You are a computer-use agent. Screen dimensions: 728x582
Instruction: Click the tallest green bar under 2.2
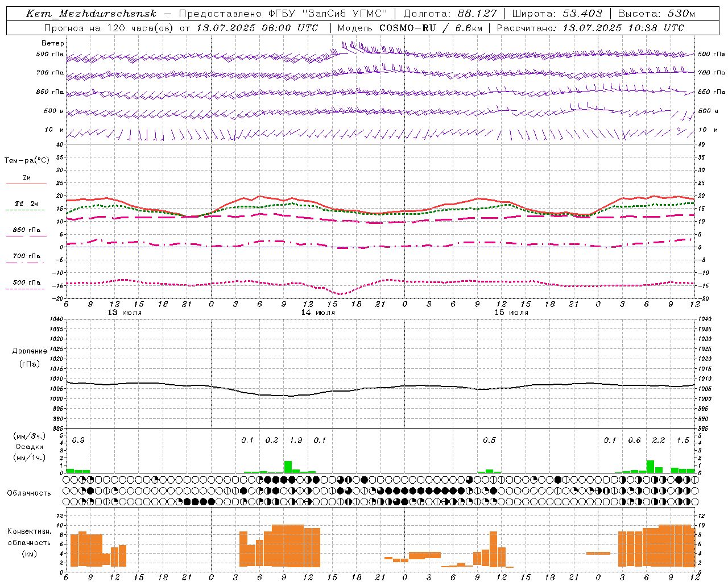click(x=650, y=467)
